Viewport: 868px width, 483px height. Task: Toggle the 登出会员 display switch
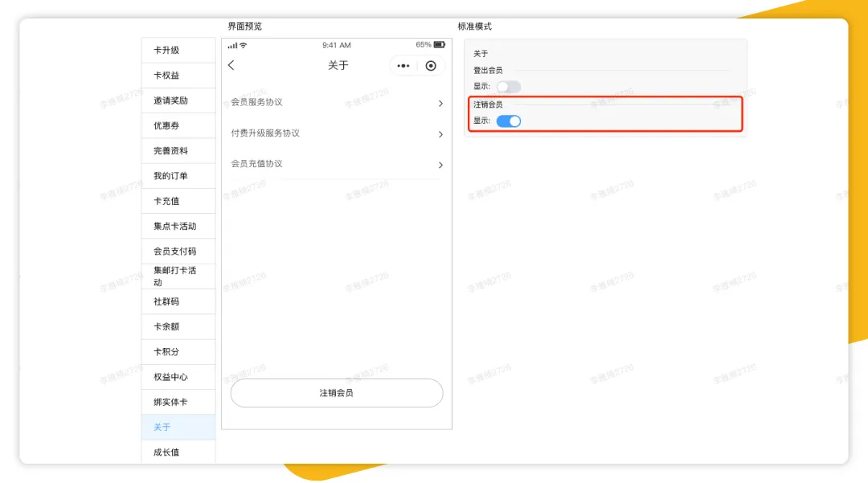[x=508, y=87]
